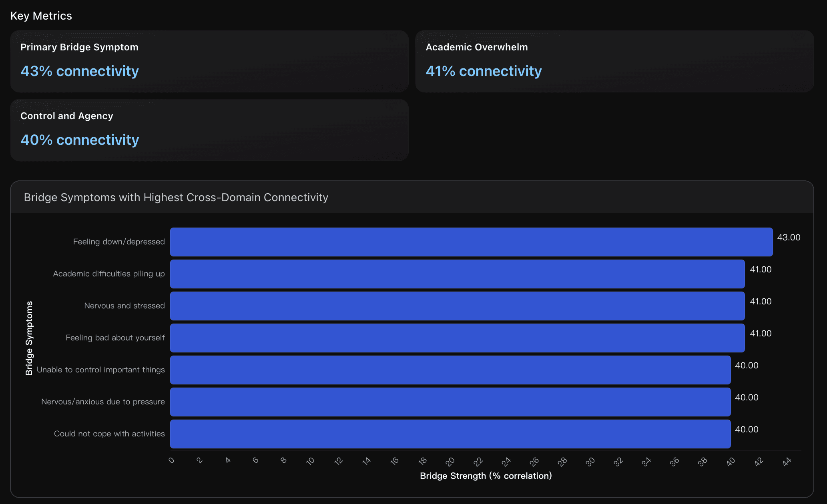Click the Bridge Strength x-axis title
The image size is (827, 504).
click(x=486, y=476)
